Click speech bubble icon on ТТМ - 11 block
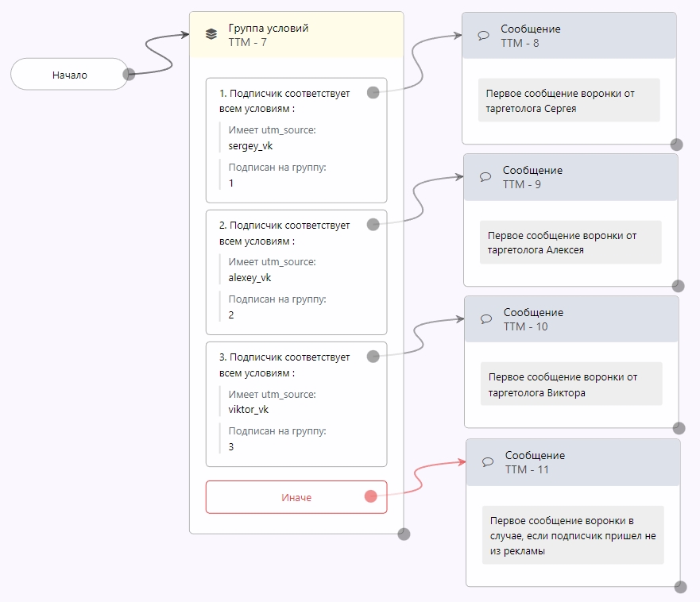 pos(488,462)
